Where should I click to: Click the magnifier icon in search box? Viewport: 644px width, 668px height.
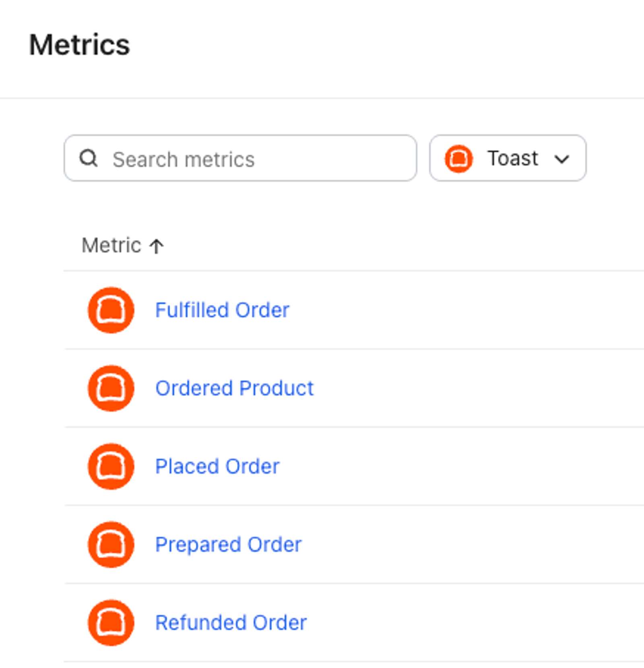click(89, 158)
